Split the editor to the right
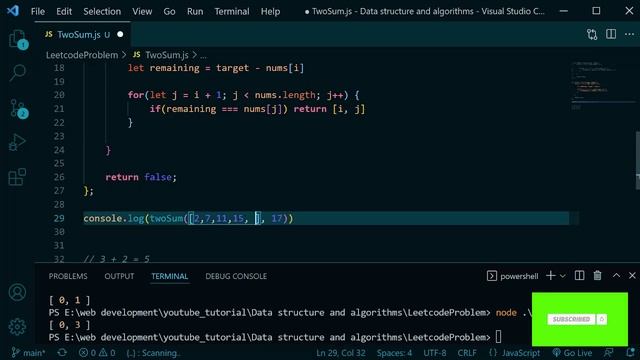The height and width of the screenshot is (360, 640). click(611, 34)
